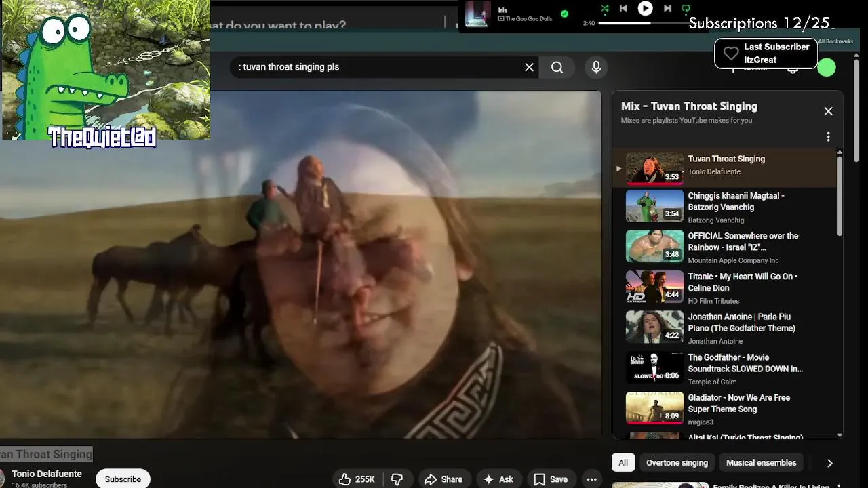Select the Musical ensembles chip

tap(761, 462)
